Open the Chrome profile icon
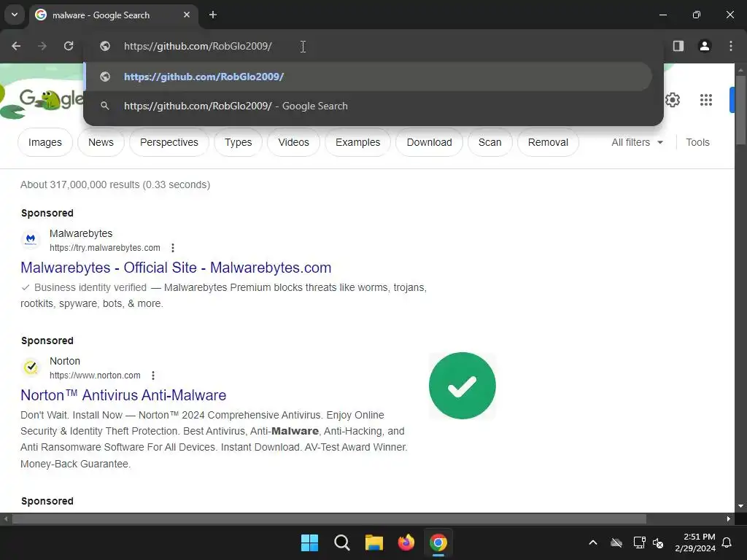Viewport: 747px width, 560px height. [704, 46]
